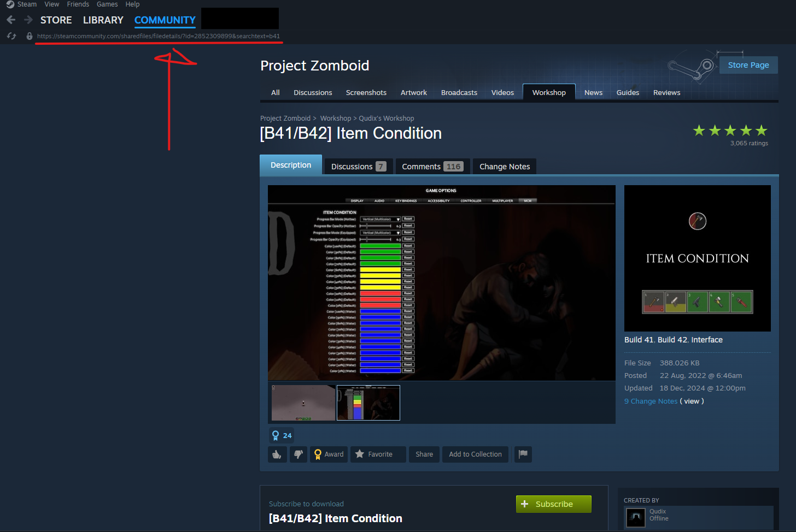This screenshot has height=532, width=796.
Task: Open the Steam menu
Action: (x=27, y=4)
